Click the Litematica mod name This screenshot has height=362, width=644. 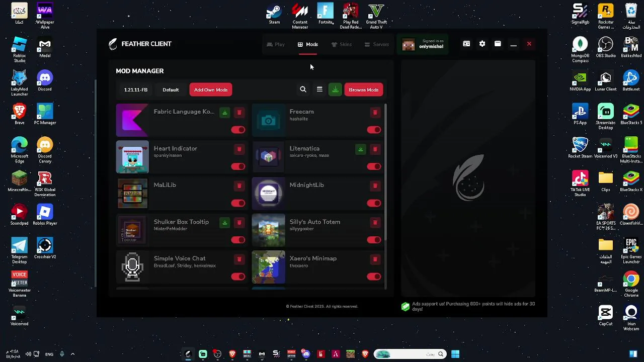(x=304, y=148)
